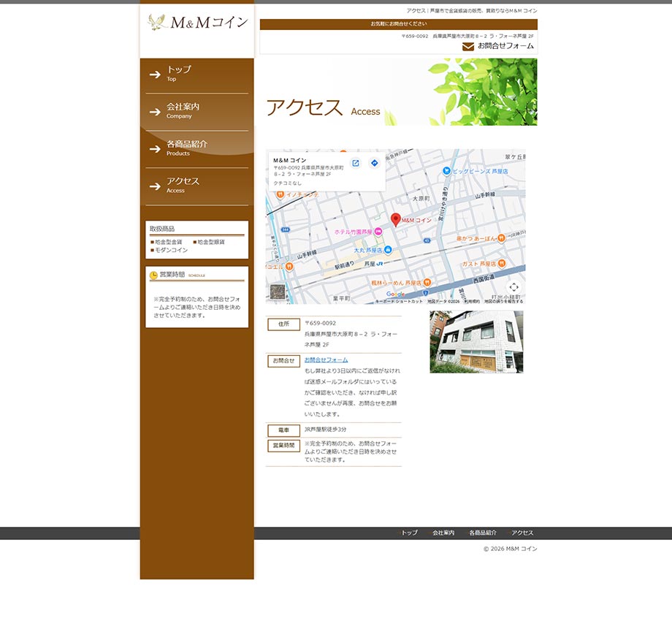
Task: Footer: open 各商品紹介
Action: point(483,533)
